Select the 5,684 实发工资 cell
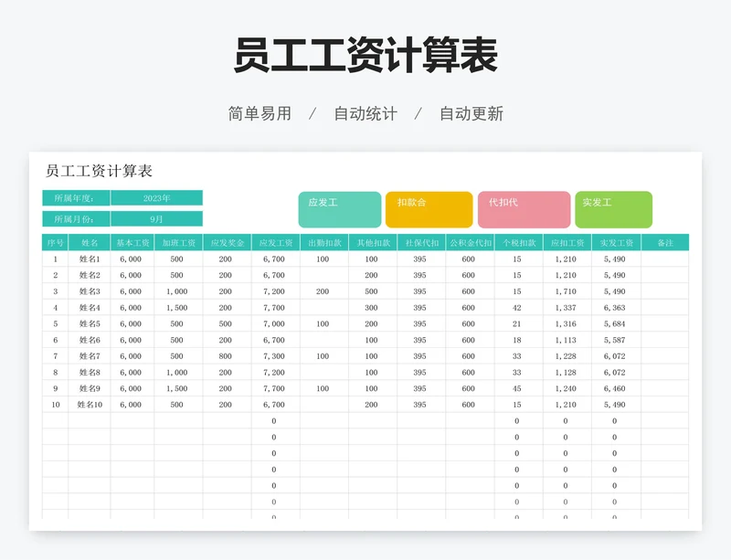 [616, 323]
